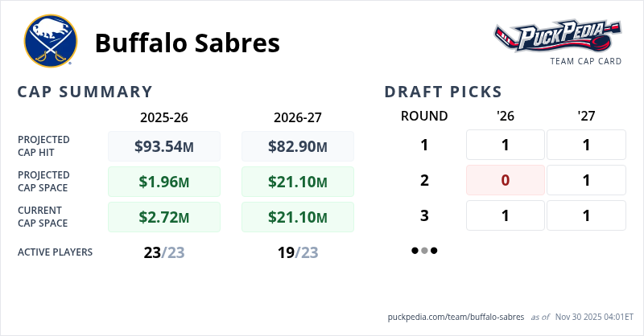Viewport: 644px width, 336px height.
Task: Click the round 1 '26 draft pick box
Action: click(x=506, y=145)
